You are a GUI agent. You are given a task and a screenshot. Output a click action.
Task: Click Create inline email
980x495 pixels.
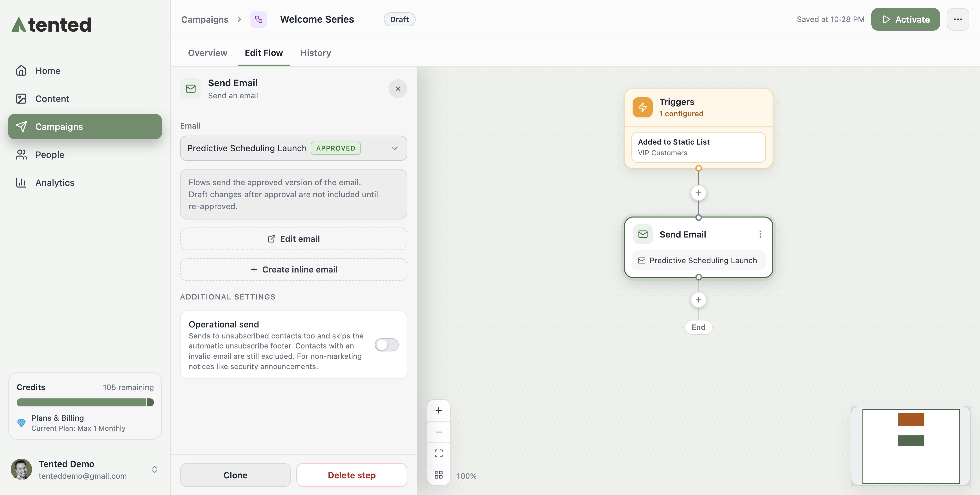[293, 269]
